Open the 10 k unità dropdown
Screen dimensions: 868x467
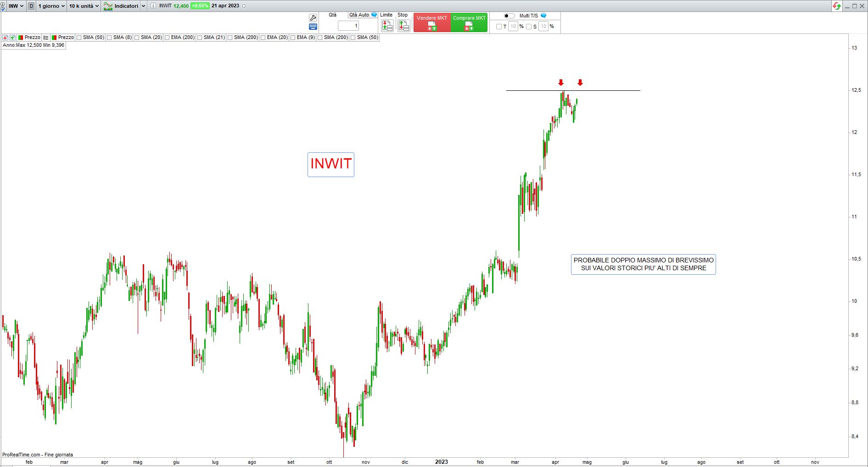click(84, 6)
